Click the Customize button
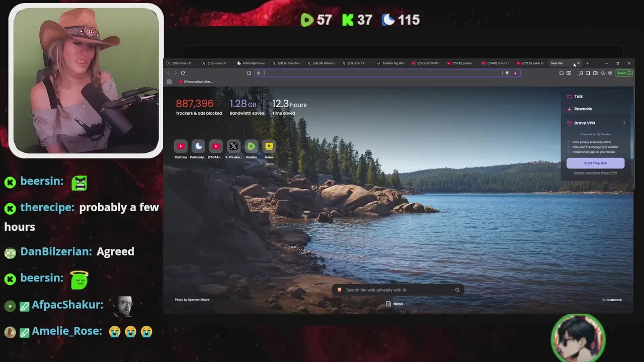644x362 pixels. point(612,300)
